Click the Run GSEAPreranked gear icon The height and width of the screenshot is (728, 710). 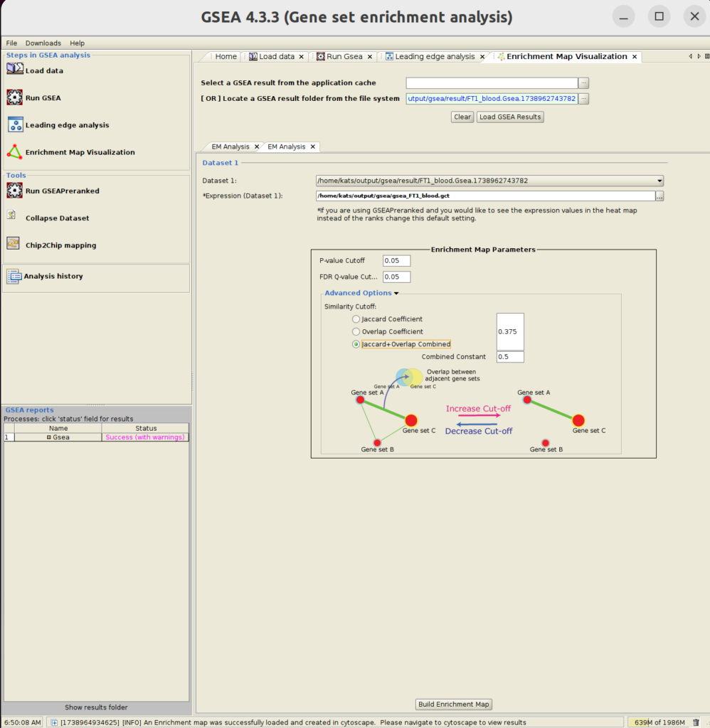coord(14,191)
